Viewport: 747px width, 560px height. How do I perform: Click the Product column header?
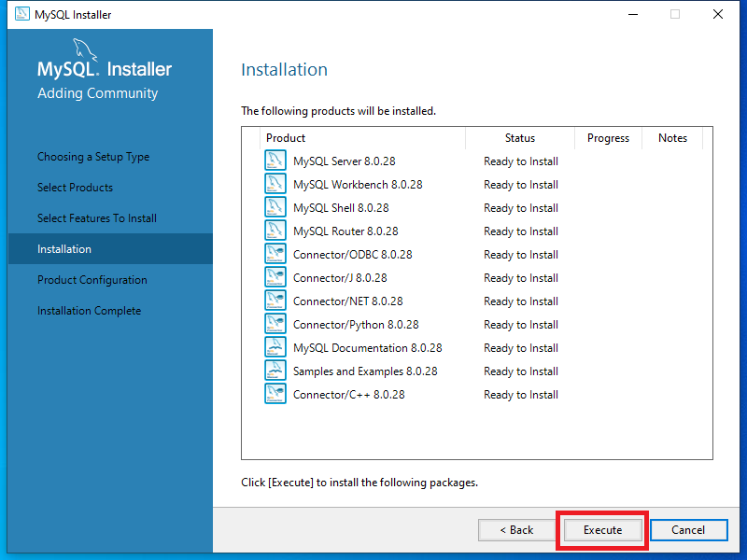(362, 138)
